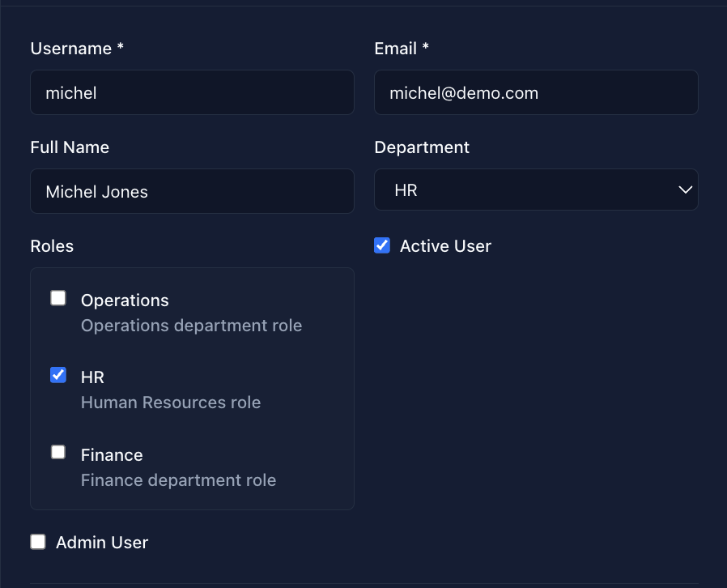
Task: Enable the Operations role checkbox
Action: pyautogui.click(x=57, y=297)
